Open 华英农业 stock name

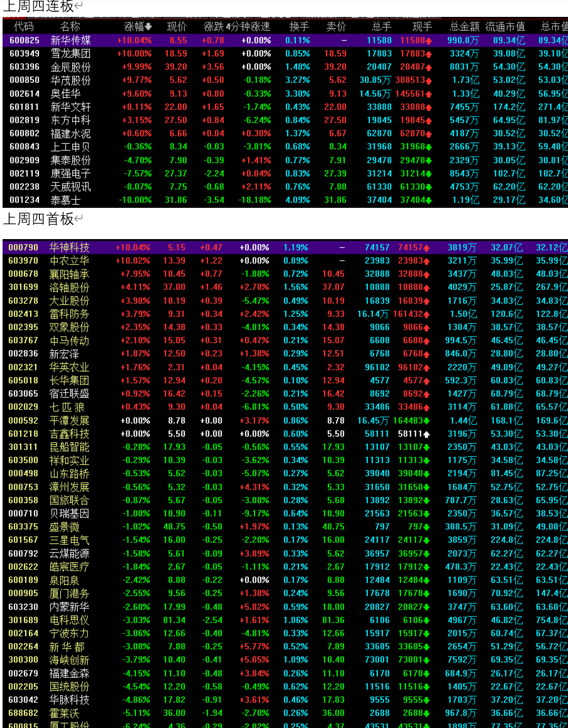[69, 367]
